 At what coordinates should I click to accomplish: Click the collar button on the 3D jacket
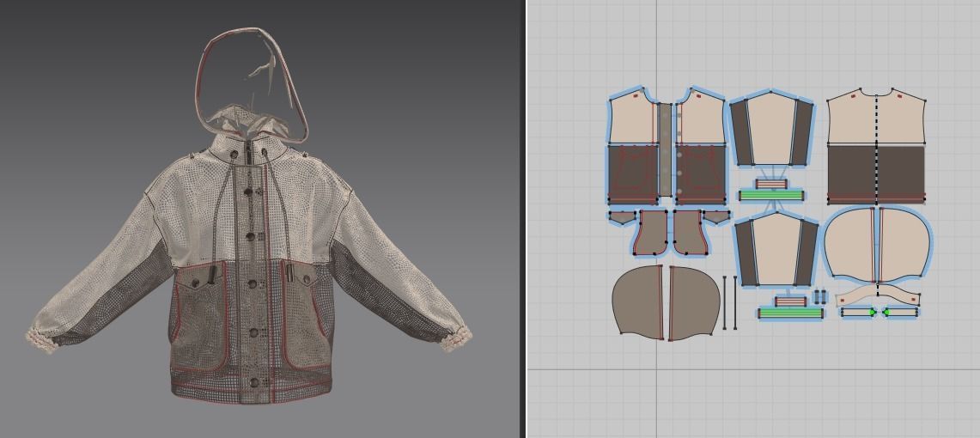click(235, 155)
